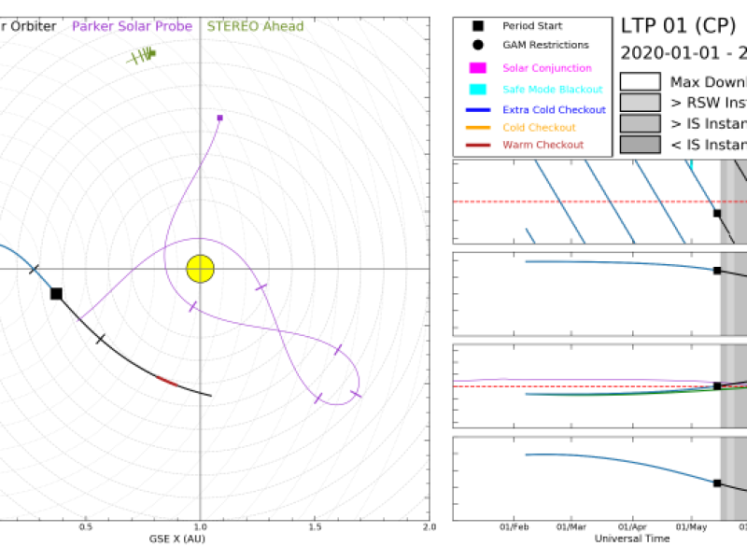Select the magenta Solar Conjunction swatch
The image size is (747, 560).
coord(478,67)
